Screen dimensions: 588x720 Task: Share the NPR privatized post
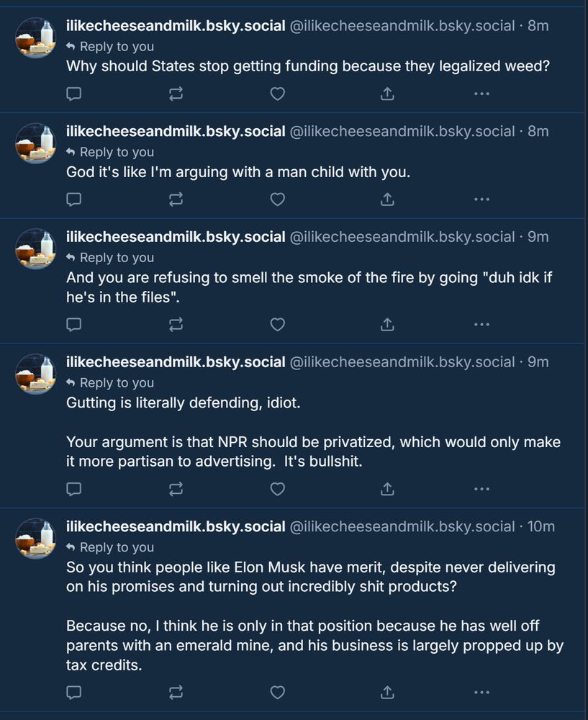coord(387,489)
